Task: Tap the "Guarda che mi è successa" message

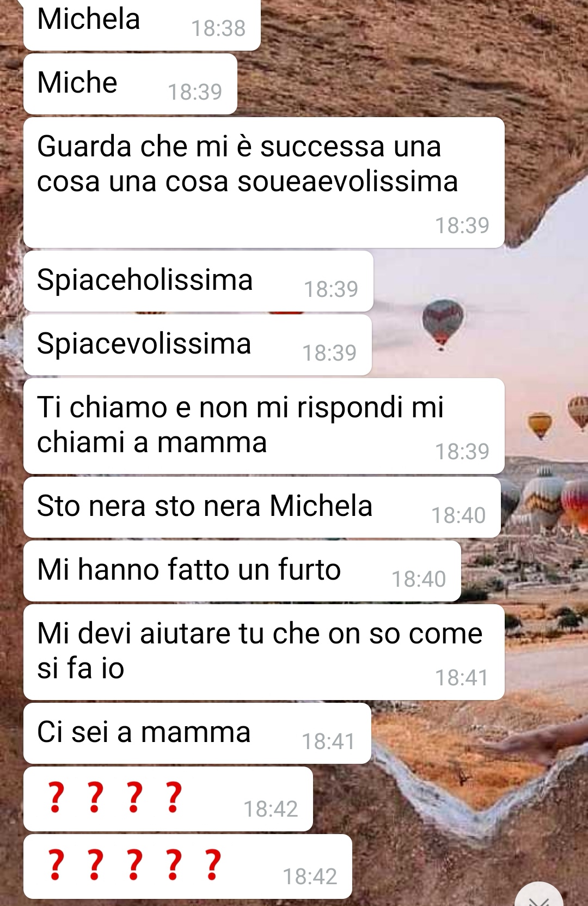Action: [264, 183]
